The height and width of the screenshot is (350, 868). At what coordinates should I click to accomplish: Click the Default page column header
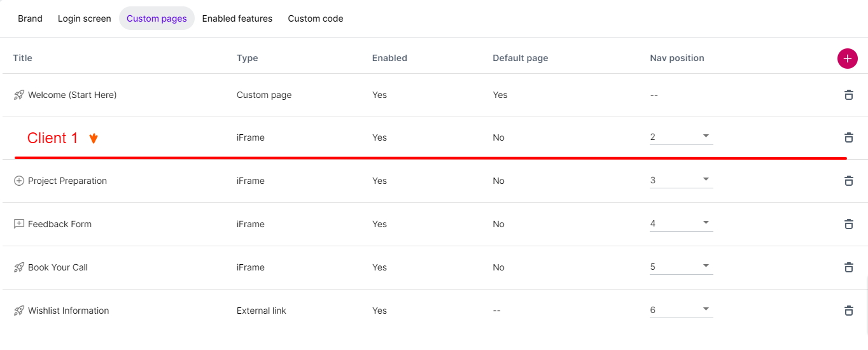click(521, 58)
